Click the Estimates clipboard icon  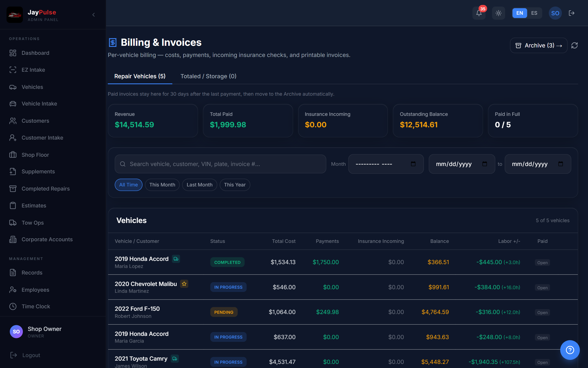pyautogui.click(x=13, y=206)
